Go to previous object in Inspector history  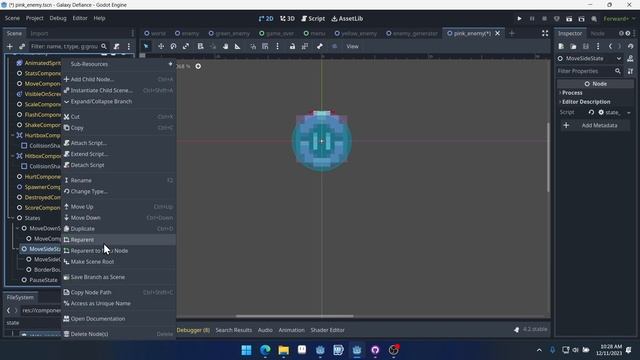click(x=611, y=47)
